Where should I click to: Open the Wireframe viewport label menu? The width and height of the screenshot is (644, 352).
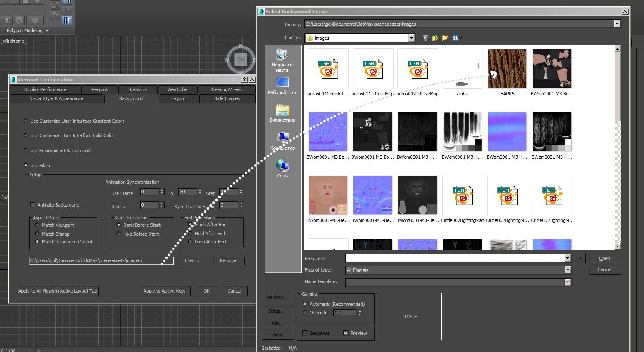click(x=14, y=41)
